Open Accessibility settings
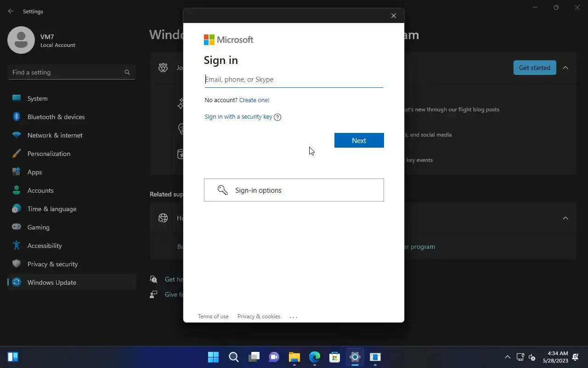588x368 pixels. click(x=72, y=246)
